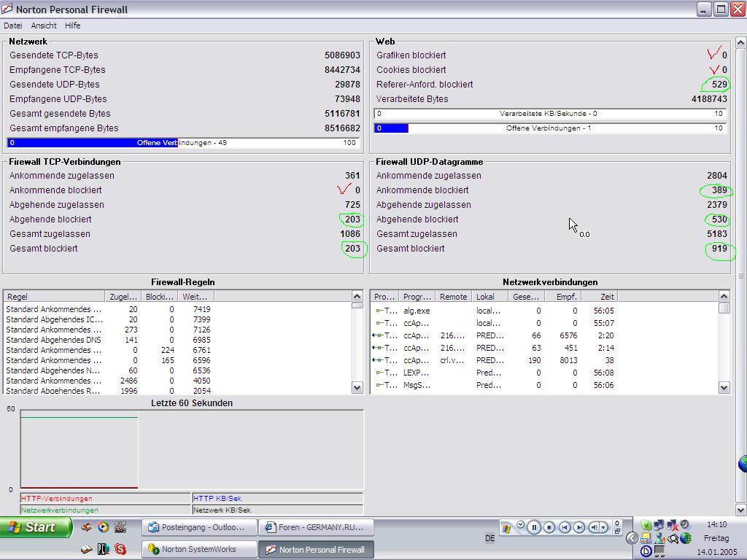Click the Verarbeitete KB/Sekunde - 0 bar
747x560 pixels.
(x=550, y=113)
